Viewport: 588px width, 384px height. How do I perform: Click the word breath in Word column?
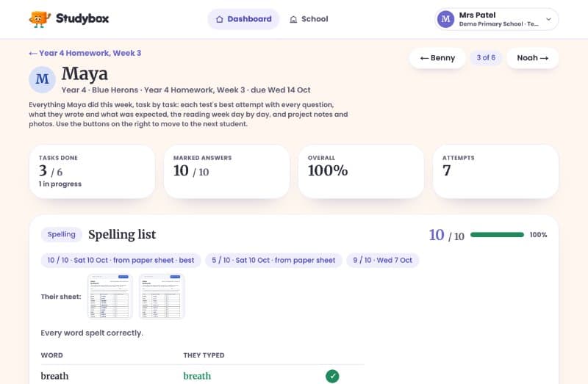click(x=54, y=376)
